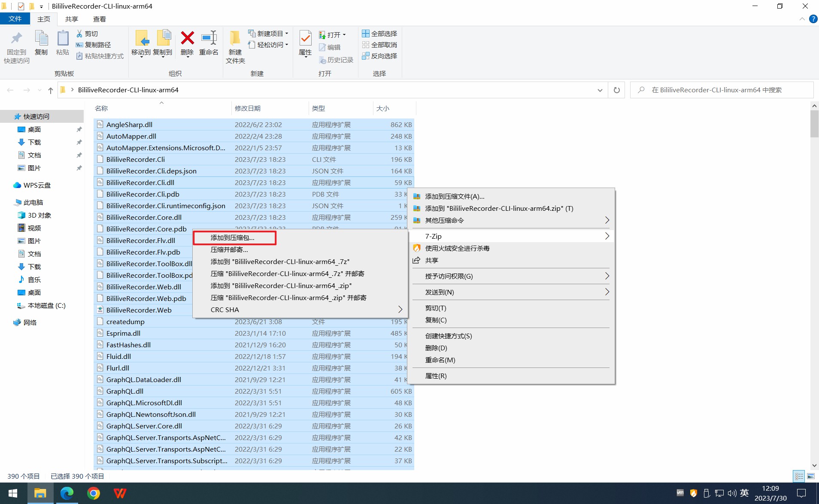Click the Properties checkmark icon
This screenshot has height=504, width=819.
305,39
